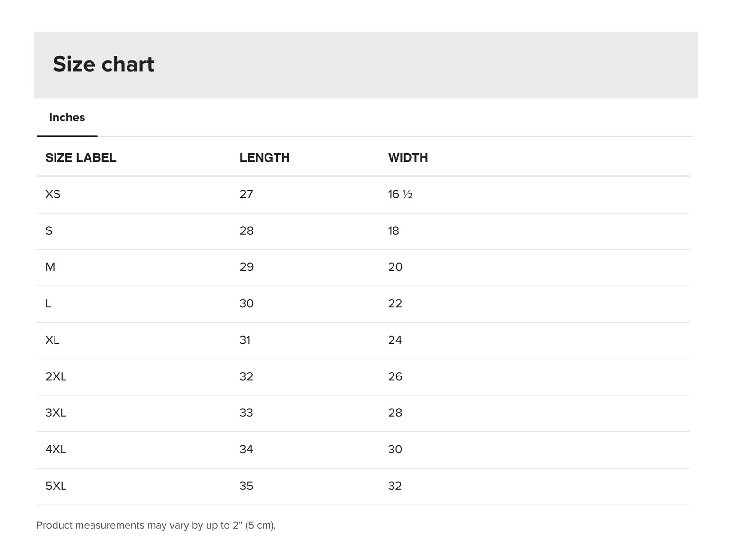Click the LENGTH column header
Image resolution: width=732 pixels, height=560 pixels.
coord(264,158)
